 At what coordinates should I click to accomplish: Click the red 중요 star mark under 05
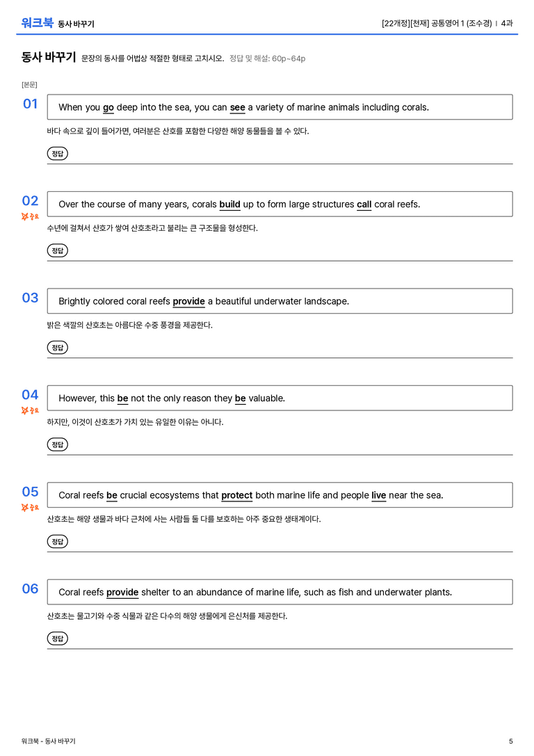pyautogui.click(x=30, y=507)
